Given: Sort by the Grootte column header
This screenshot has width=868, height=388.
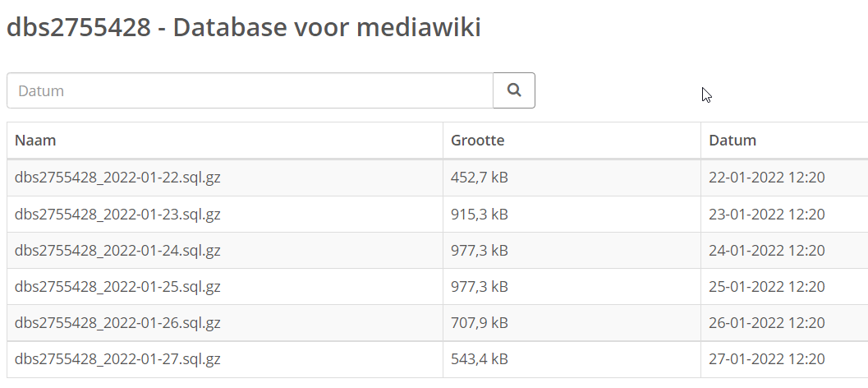Looking at the screenshot, I should tap(477, 141).
